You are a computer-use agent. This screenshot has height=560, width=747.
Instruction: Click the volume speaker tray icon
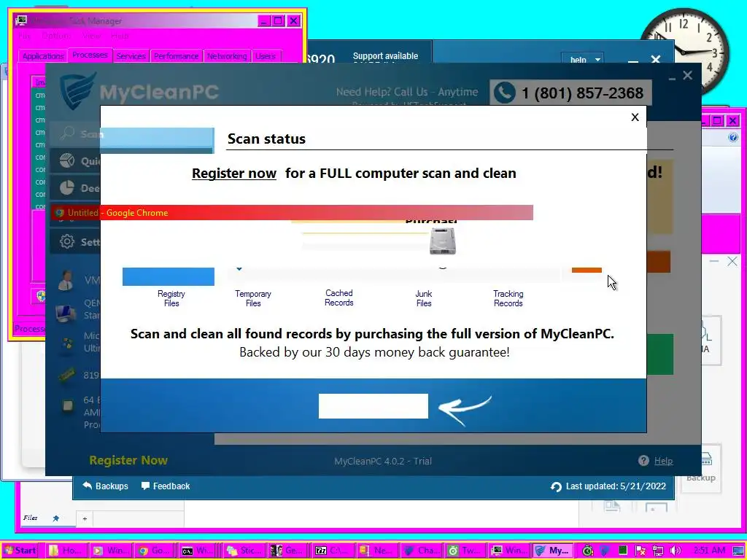coord(675,551)
